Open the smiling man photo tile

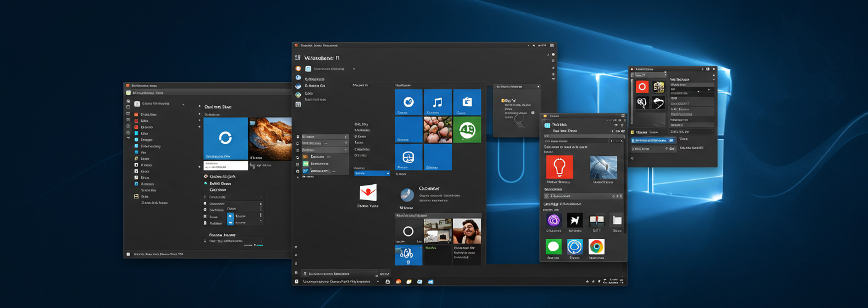[467, 231]
